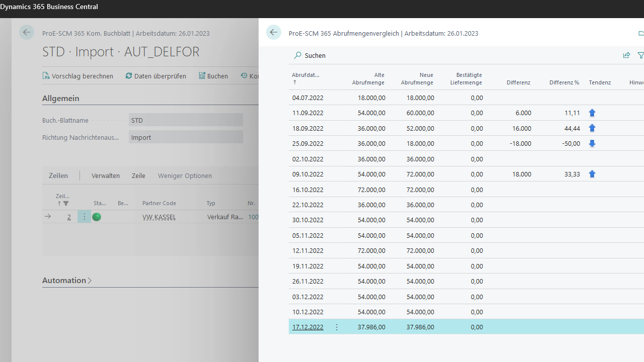
Task: Select date cell 18.09.2022
Action: (x=308, y=128)
